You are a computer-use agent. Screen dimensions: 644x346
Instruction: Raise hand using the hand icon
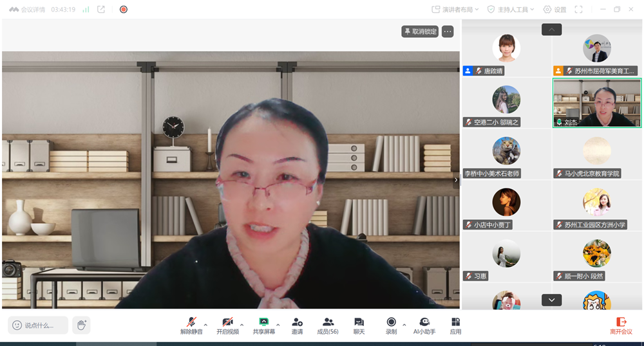click(x=81, y=325)
